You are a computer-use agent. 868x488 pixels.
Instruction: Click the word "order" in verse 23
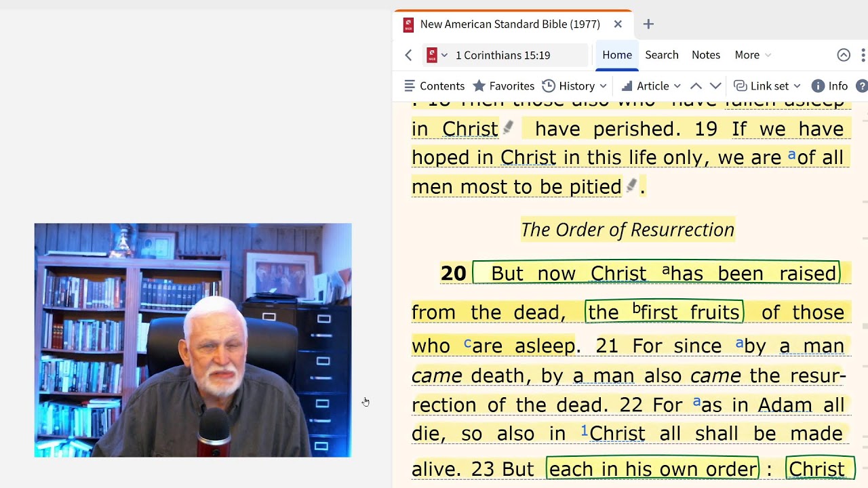pos(732,469)
